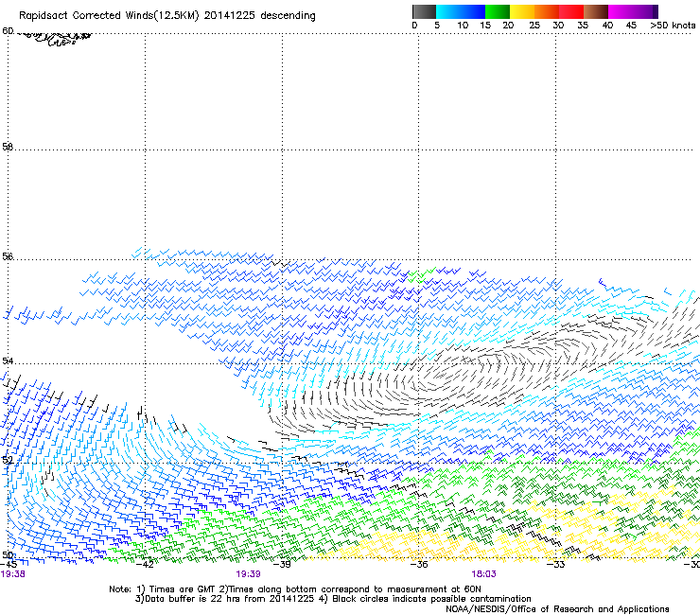The height and width of the screenshot is (615, 700).
Task: Click the '25' legend scale label
Action: click(x=534, y=26)
